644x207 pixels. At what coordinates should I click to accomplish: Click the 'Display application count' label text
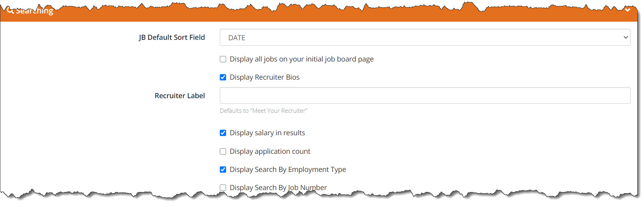[270, 151]
